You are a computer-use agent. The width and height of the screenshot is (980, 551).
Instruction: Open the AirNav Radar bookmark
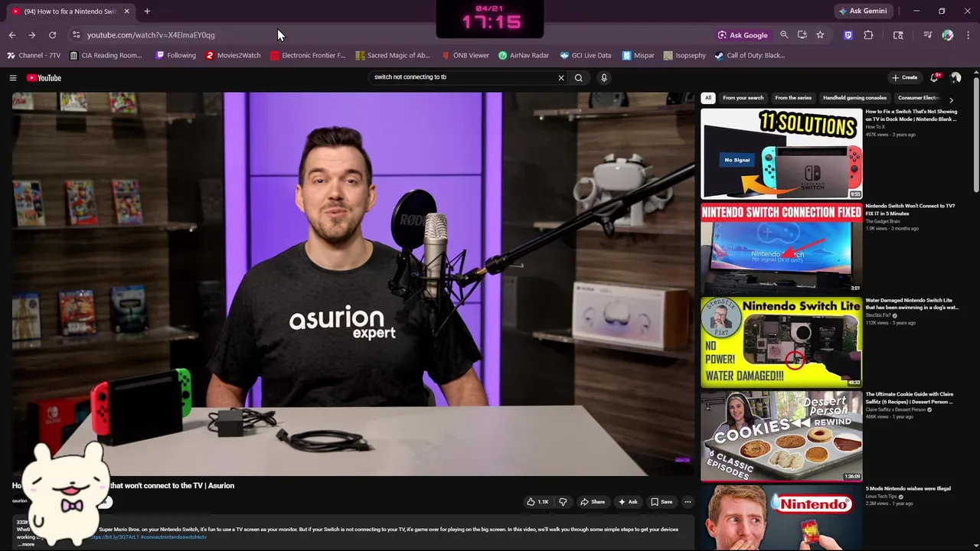[523, 56]
